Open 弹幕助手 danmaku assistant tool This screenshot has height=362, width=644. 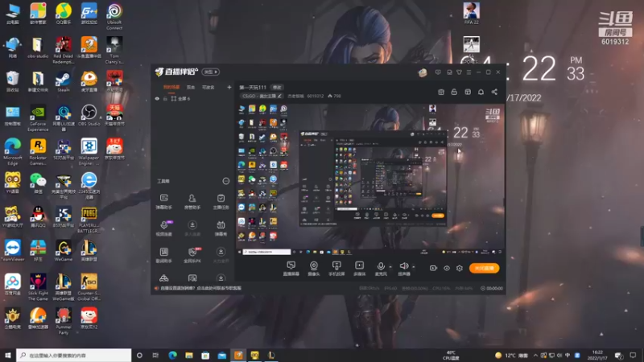coord(164,202)
